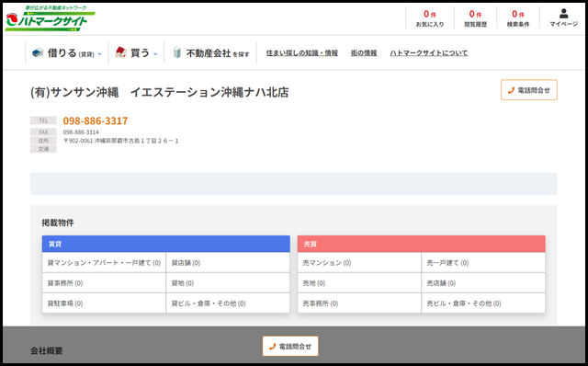Click the office building icon for 不動産会社
588x366 pixels.
[177, 52]
